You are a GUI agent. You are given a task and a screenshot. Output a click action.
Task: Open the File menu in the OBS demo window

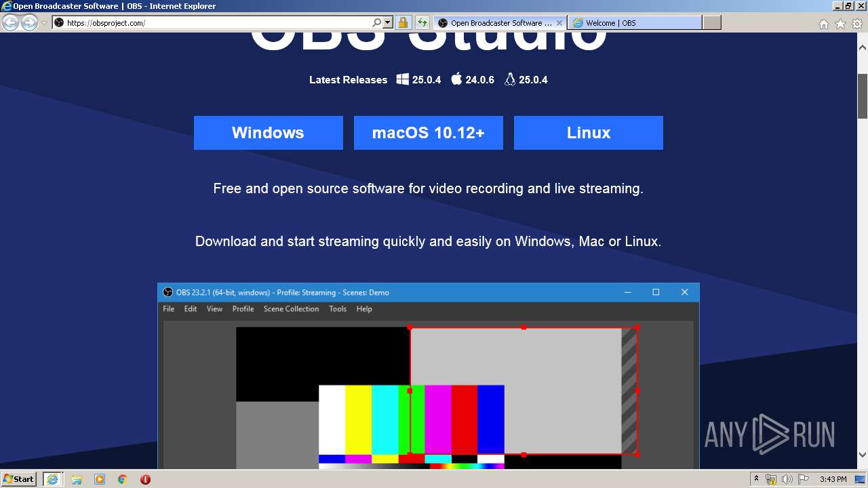(x=169, y=309)
